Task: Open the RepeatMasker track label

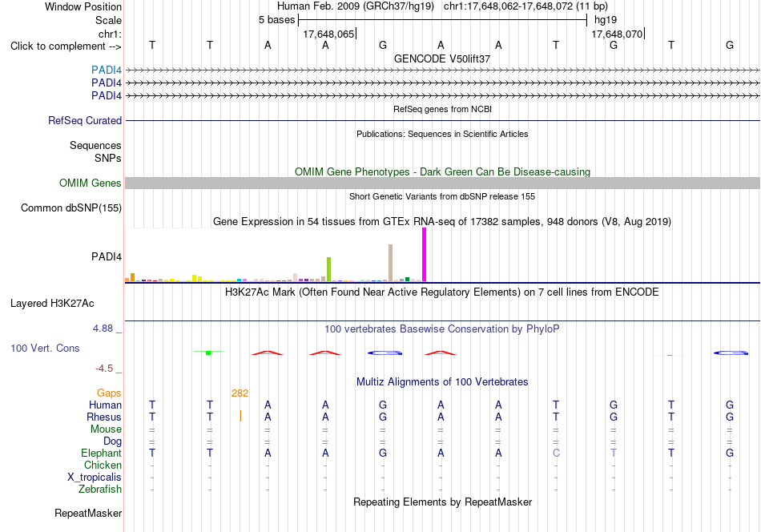Action: click(88, 513)
